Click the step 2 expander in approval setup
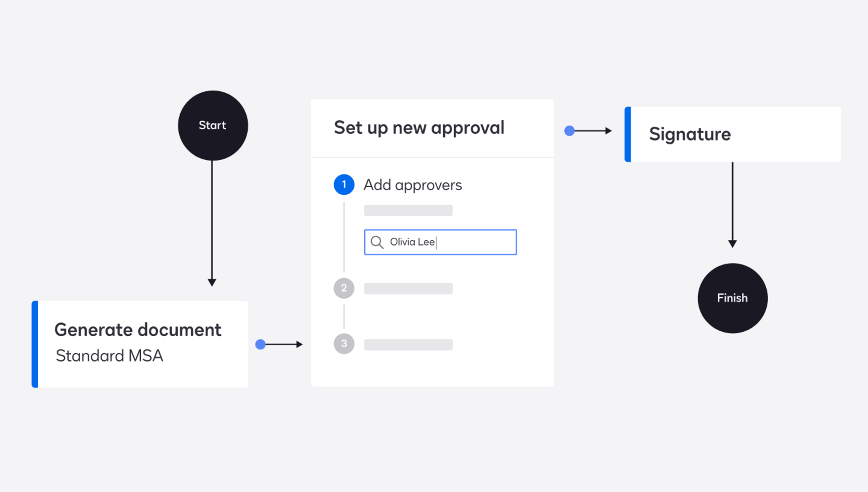Screen dimensions: 868x492 point(344,287)
